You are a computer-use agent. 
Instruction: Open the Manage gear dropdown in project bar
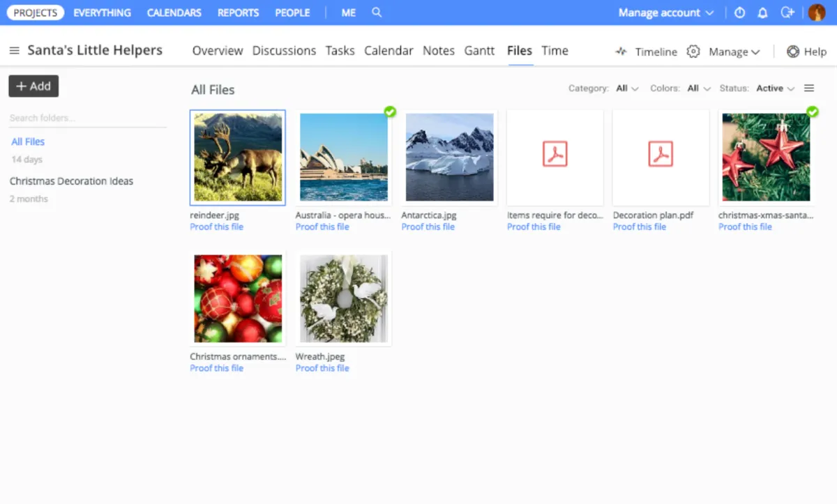tap(723, 52)
